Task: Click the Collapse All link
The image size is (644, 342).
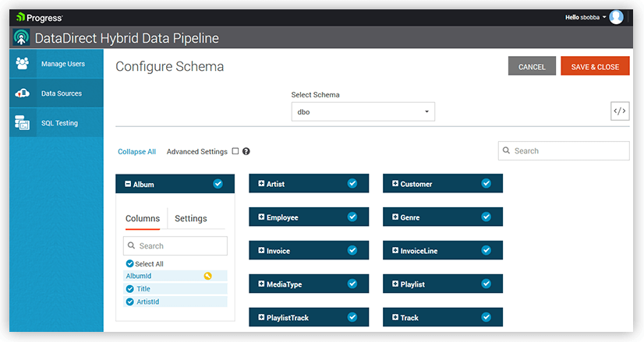Action: point(136,152)
